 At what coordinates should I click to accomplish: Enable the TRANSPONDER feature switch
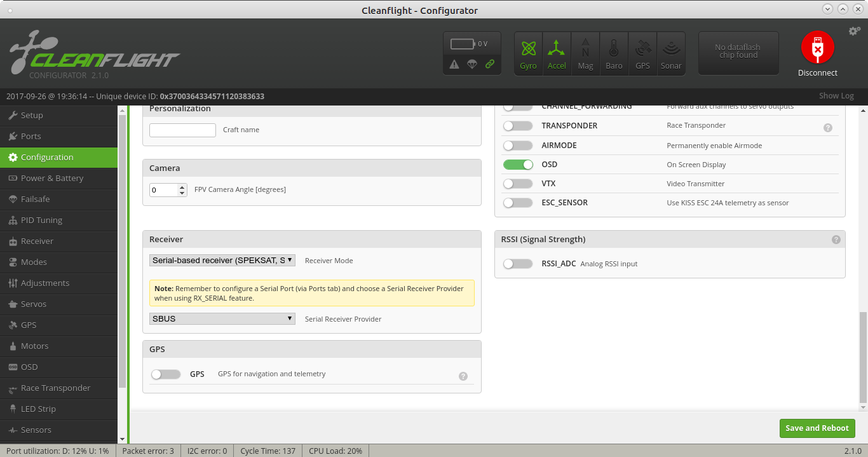(518, 126)
